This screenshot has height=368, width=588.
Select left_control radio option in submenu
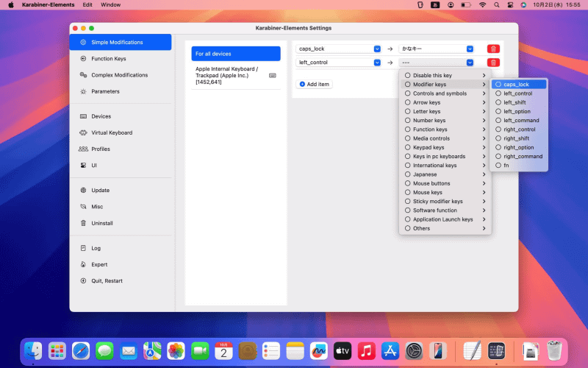[519, 93]
